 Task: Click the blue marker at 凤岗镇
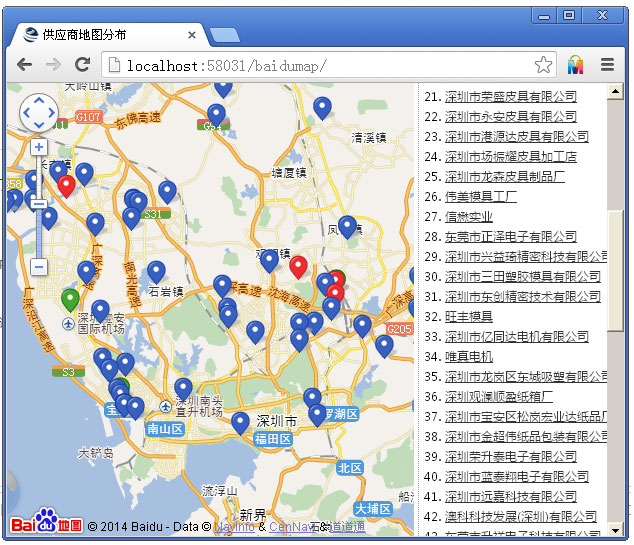point(347,226)
